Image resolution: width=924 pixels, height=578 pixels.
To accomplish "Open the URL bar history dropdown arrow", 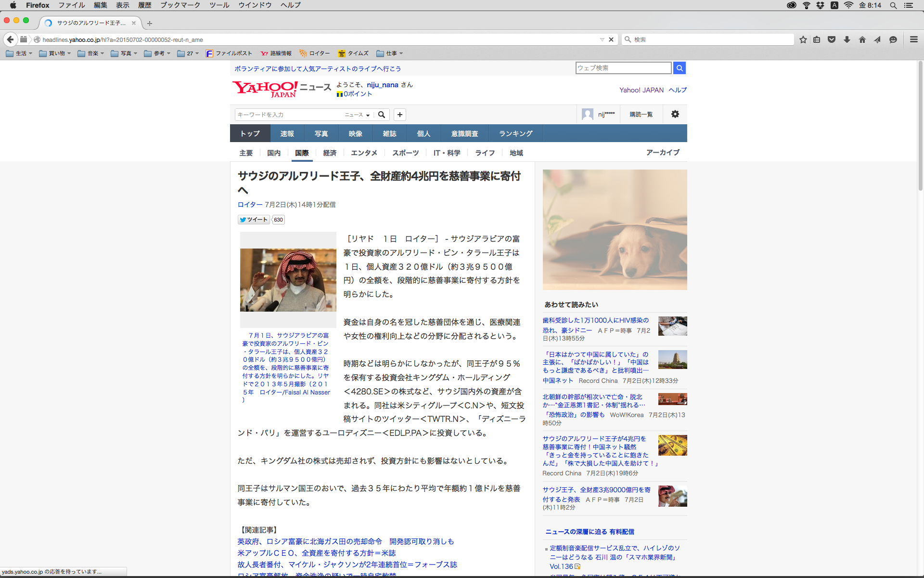I will point(602,39).
